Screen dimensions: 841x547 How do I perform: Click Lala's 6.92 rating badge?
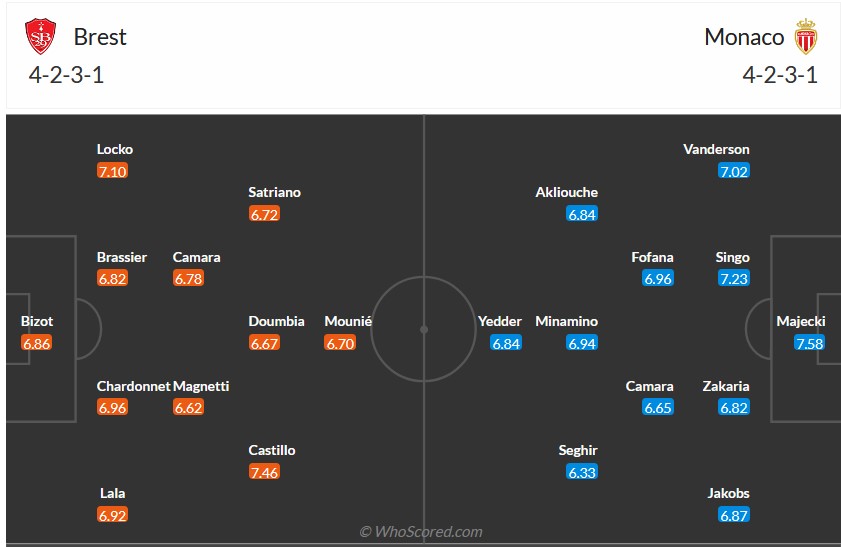[112, 515]
